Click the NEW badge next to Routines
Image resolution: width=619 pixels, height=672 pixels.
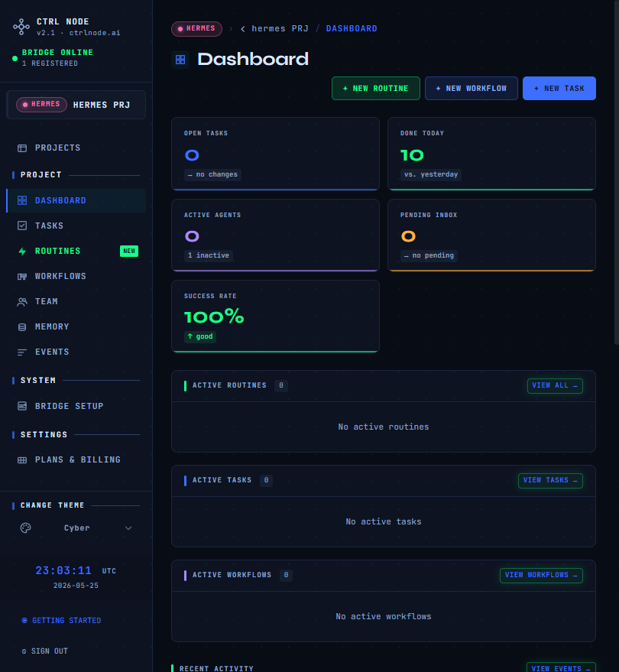(129, 252)
